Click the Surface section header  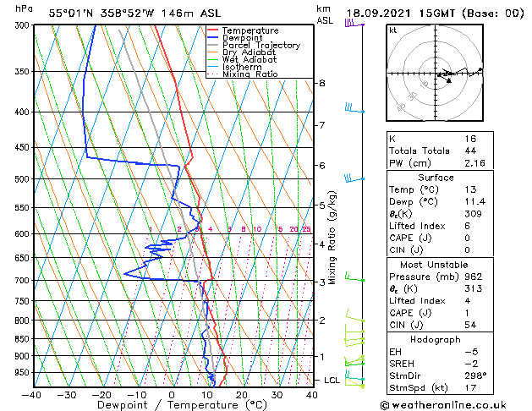tap(436, 178)
